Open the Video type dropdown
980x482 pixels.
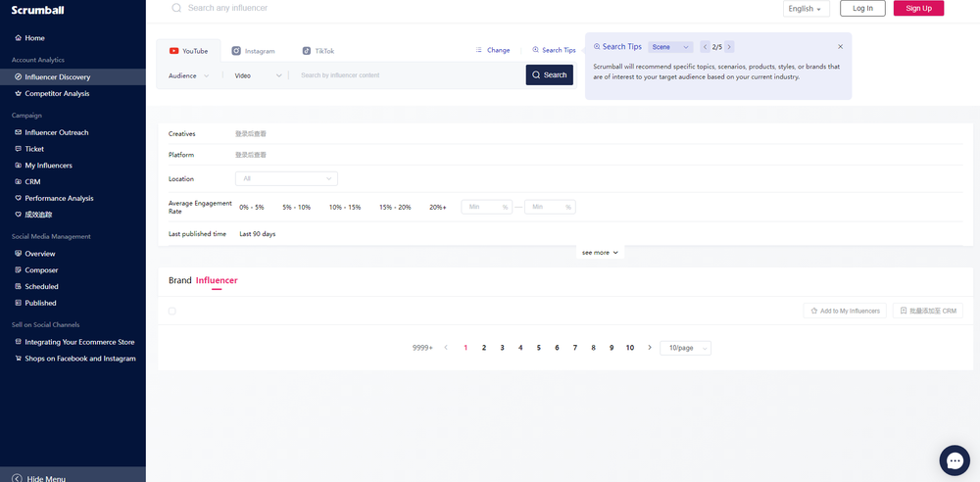[x=259, y=75]
